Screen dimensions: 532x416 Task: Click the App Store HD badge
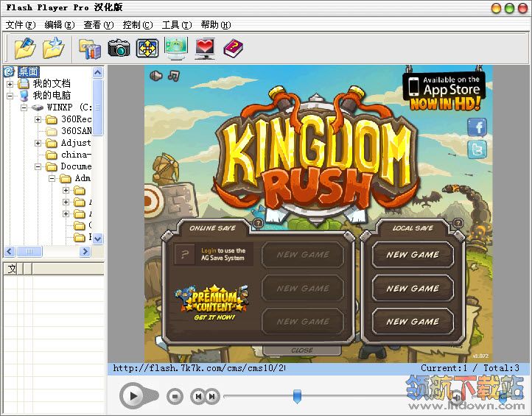444,91
